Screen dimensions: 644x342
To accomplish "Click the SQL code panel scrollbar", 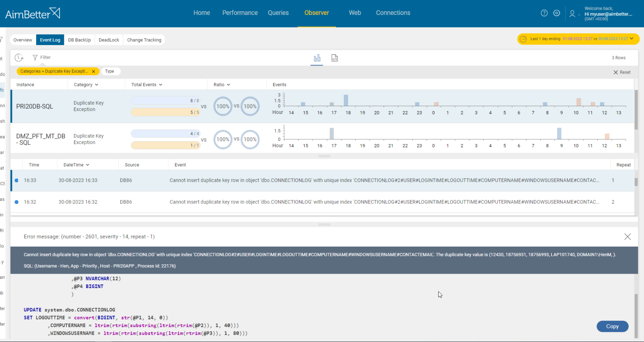I will point(636,317).
